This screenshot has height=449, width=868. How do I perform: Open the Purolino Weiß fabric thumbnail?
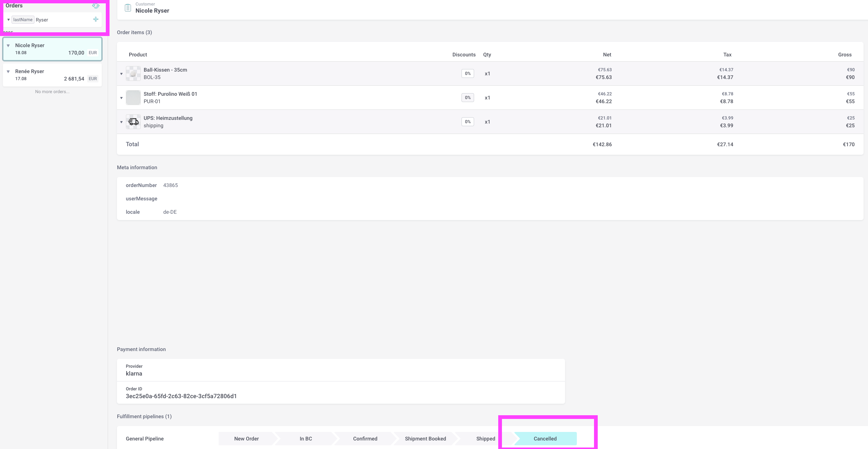(133, 98)
